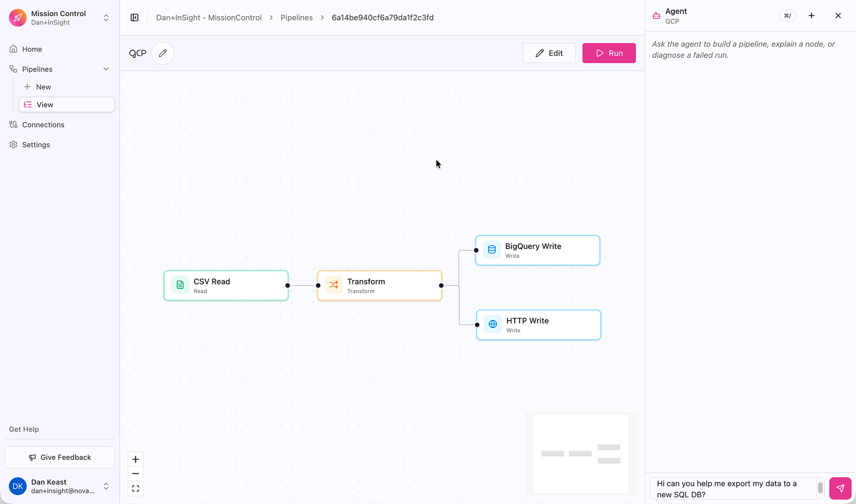Click the canvas minimap
Image resolution: width=856 pixels, height=504 pixels.
(x=581, y=453)
